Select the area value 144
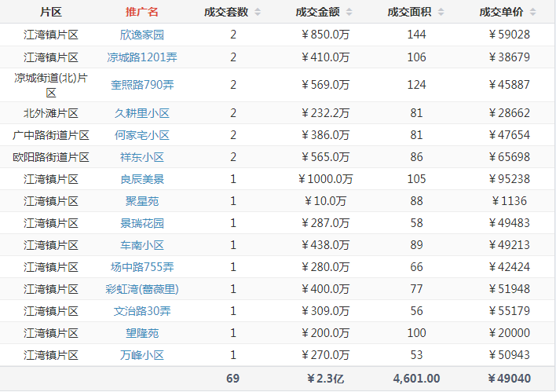556x392 pixels. (416, 35)
